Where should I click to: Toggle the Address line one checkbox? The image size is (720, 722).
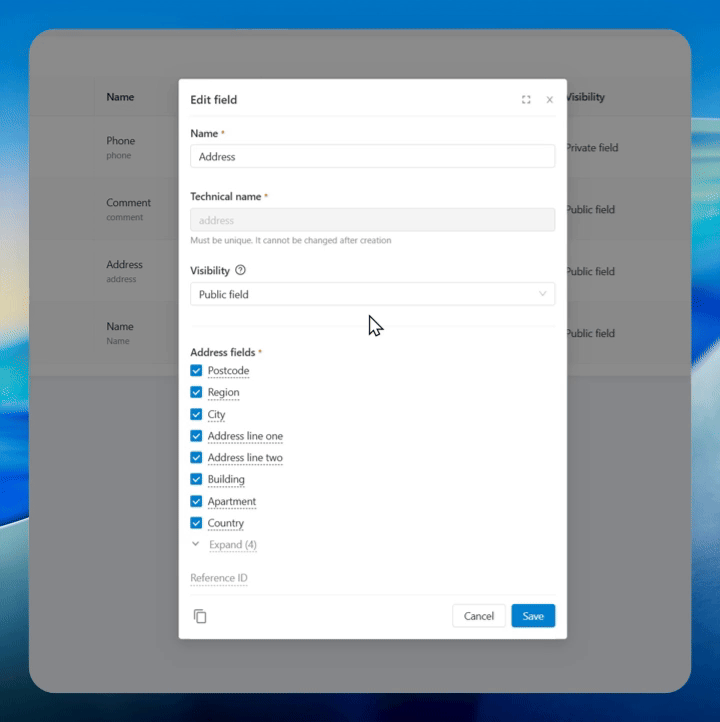(x=196, y=436)
